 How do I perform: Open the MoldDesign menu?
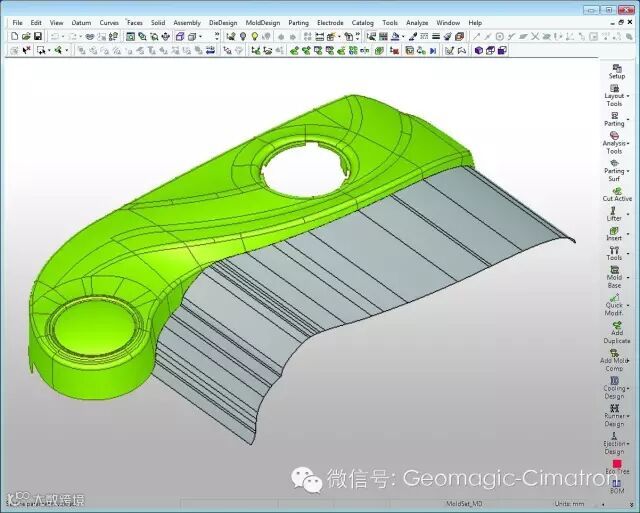[x=263, y=23]
